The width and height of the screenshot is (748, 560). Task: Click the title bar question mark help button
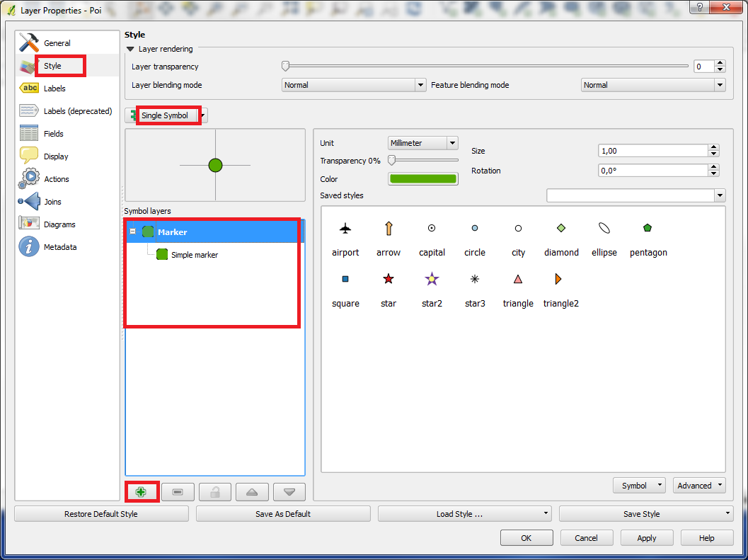click(700, 8)
